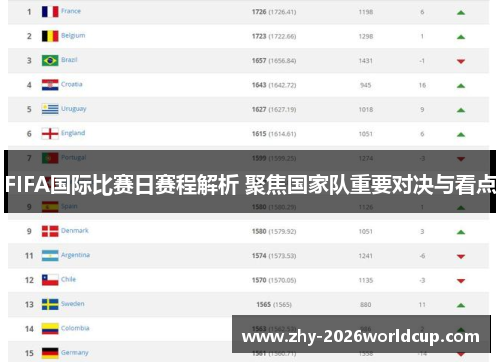Image resolution: width=500 pixels, height=362 pixels.
Task: Click the Chile flag icon
Action: [50, 280]
